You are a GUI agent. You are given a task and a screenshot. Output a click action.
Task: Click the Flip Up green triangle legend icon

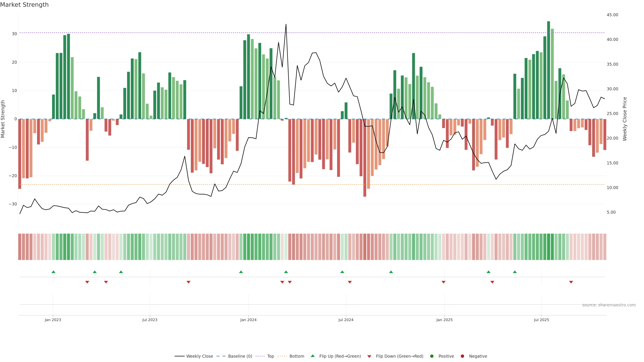coord(312,356)
